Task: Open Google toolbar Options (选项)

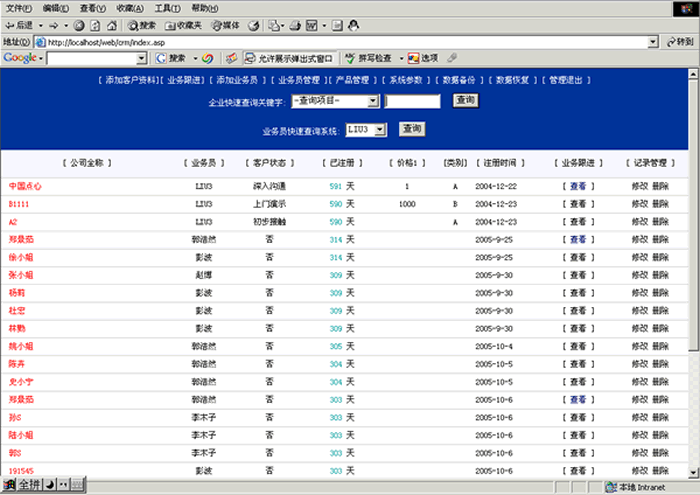Action: coord(423,58)
